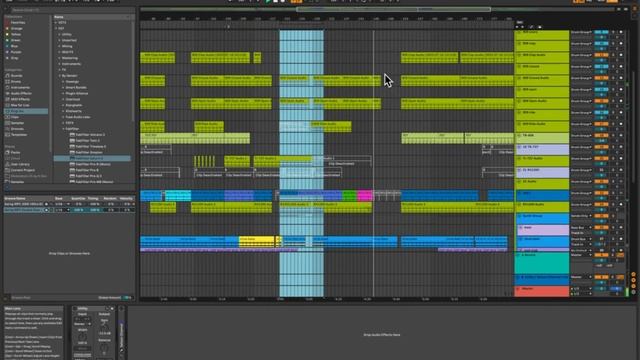Click the Velocity column header
Image resolution: width=640 pixels, height=360 pixels.
(127, 198)
